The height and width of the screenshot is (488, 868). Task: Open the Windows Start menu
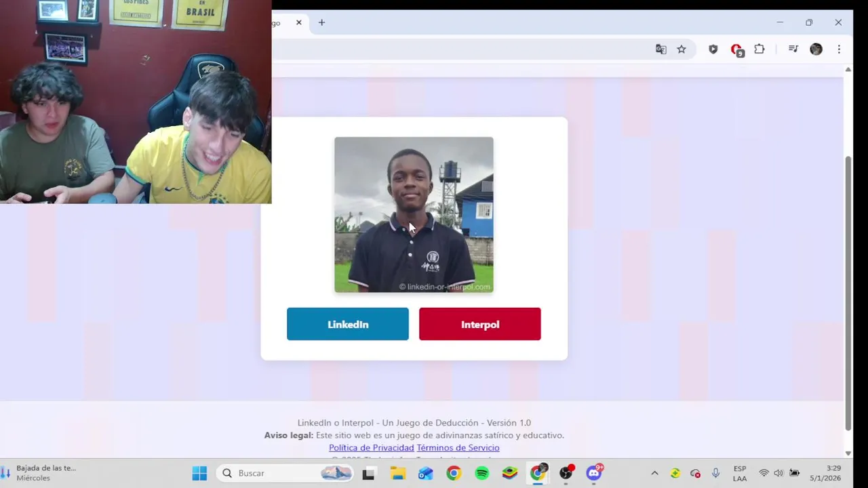click(199, 473)
